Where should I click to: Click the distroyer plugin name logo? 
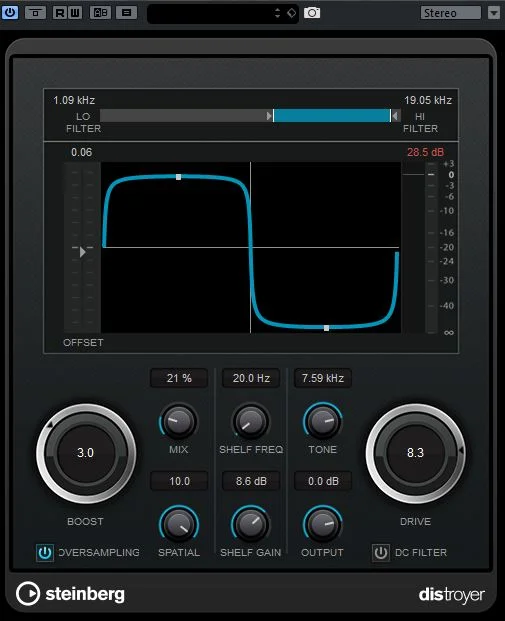tap(452, 595)
